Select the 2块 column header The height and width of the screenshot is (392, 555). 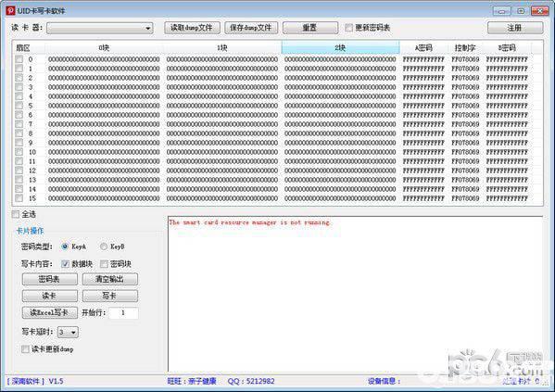(340, 47)
